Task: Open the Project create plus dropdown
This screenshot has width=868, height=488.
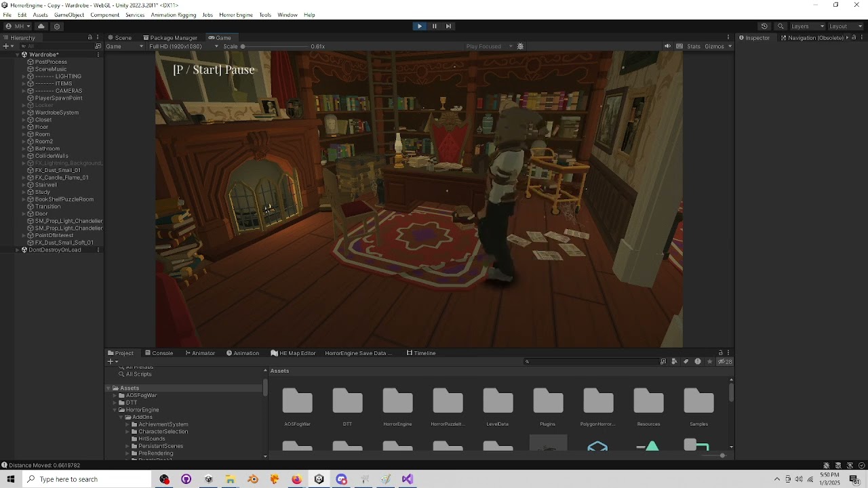Action: click(x=112, y=362)
